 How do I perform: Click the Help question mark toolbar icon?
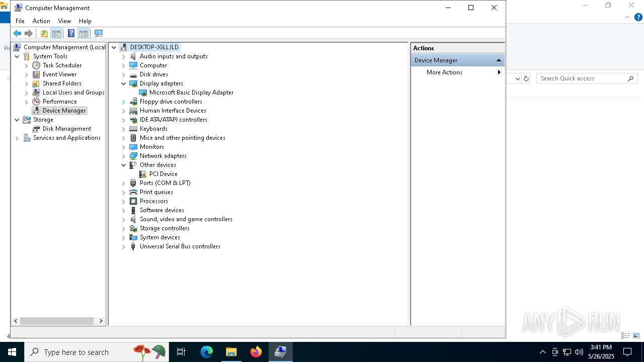pyautogui.click(x=71, y=33)
